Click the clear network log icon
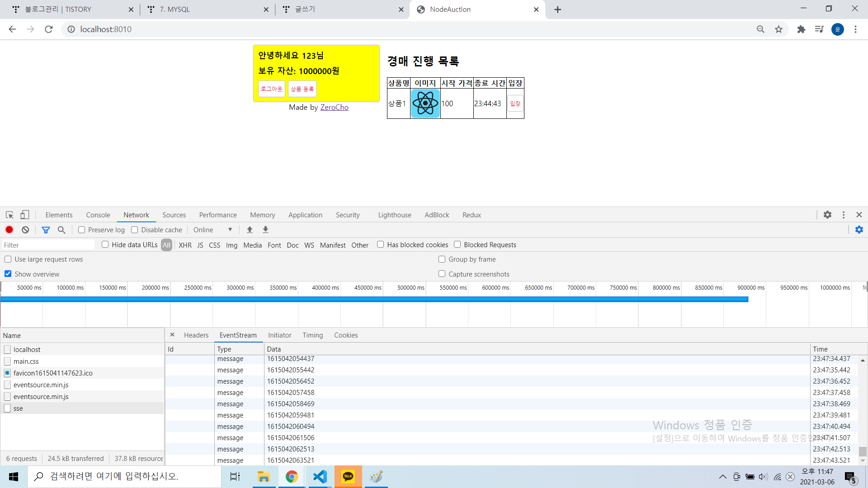 (25, 230)
